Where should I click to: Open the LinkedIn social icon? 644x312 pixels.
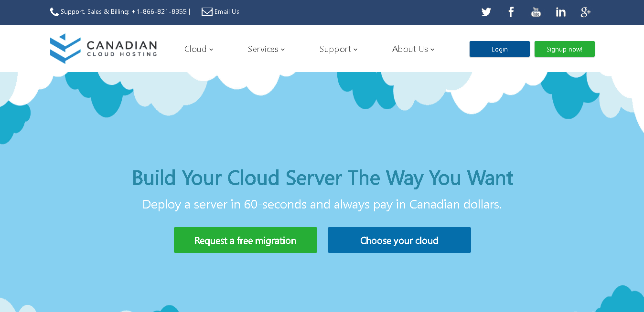[561, 12]
